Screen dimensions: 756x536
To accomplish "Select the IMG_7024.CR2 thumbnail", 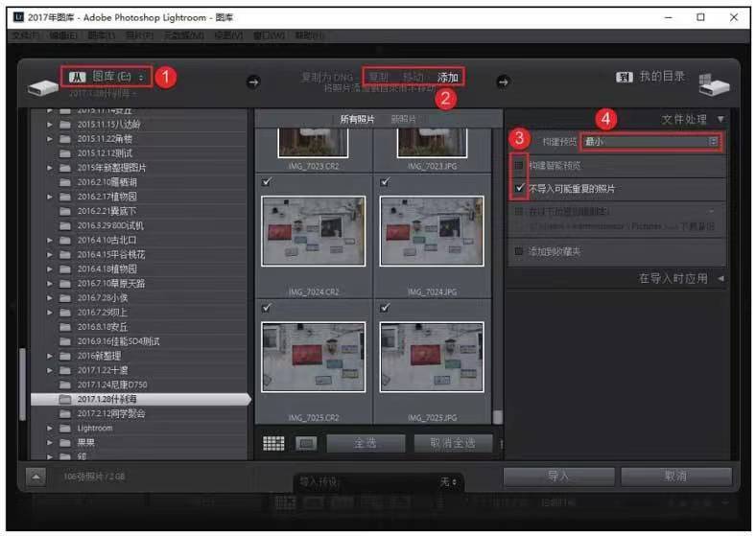I will click(314, 231).
